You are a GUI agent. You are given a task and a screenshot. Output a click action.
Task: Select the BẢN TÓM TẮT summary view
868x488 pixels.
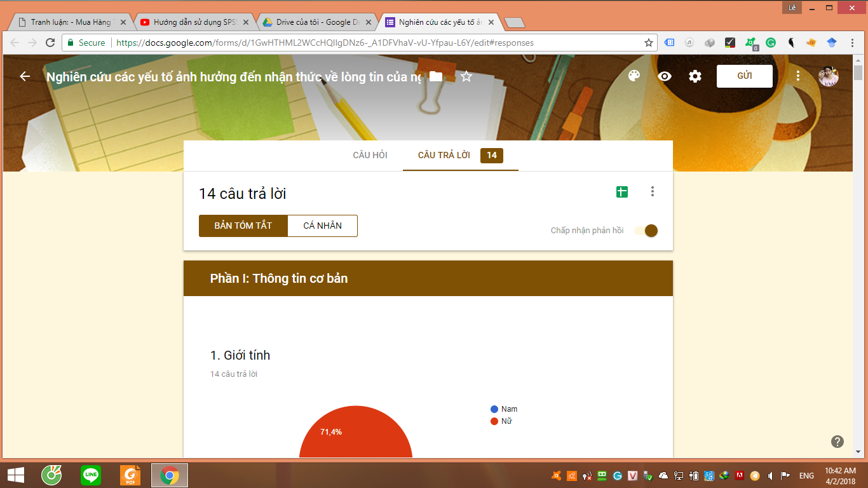(243, 226)
